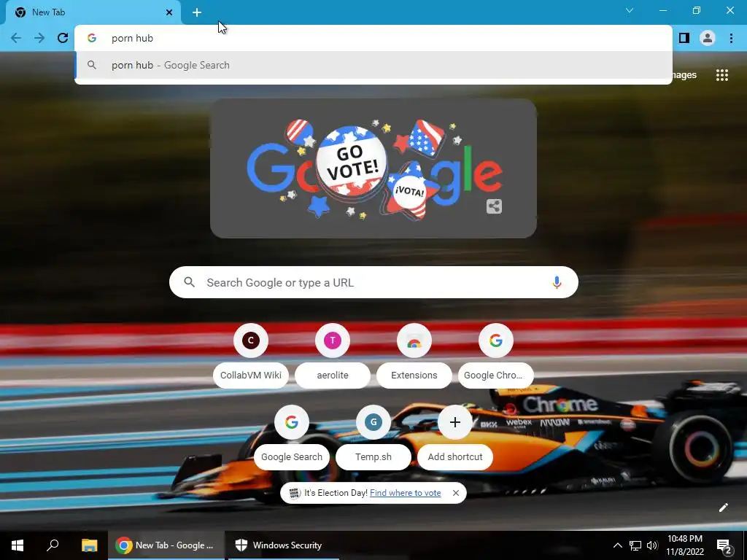The image size is (747, 560).
Task: Reload the page with refresh icon
Action: [63, 38]
